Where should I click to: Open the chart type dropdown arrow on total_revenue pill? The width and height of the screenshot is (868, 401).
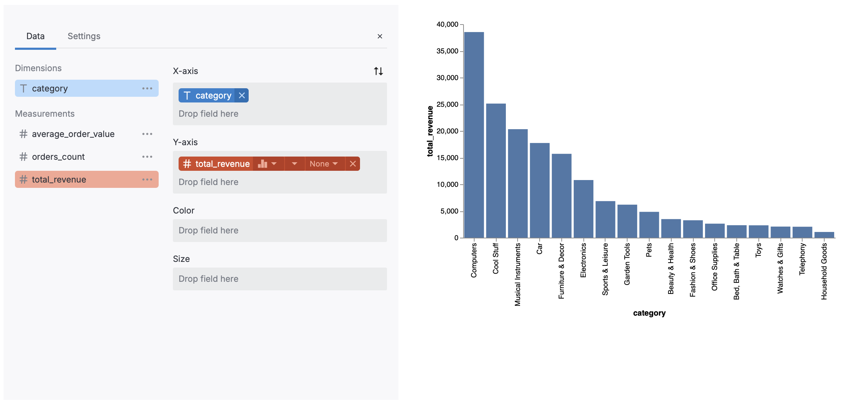point(274,164)
